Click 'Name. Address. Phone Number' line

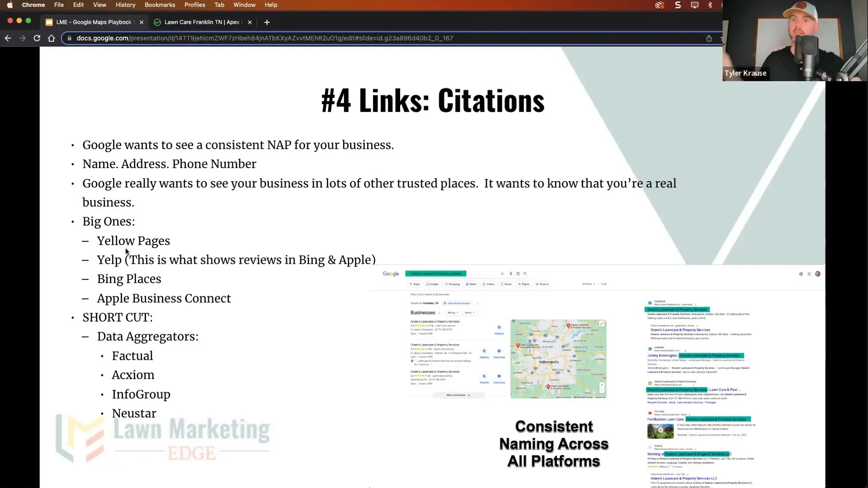[x=169, y=164]
